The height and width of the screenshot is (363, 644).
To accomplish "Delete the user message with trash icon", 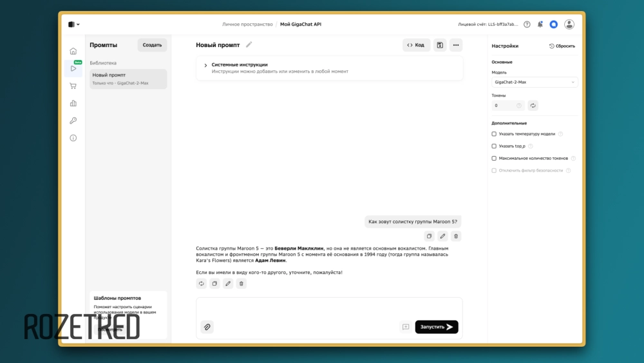I will [x=456, y=236].
